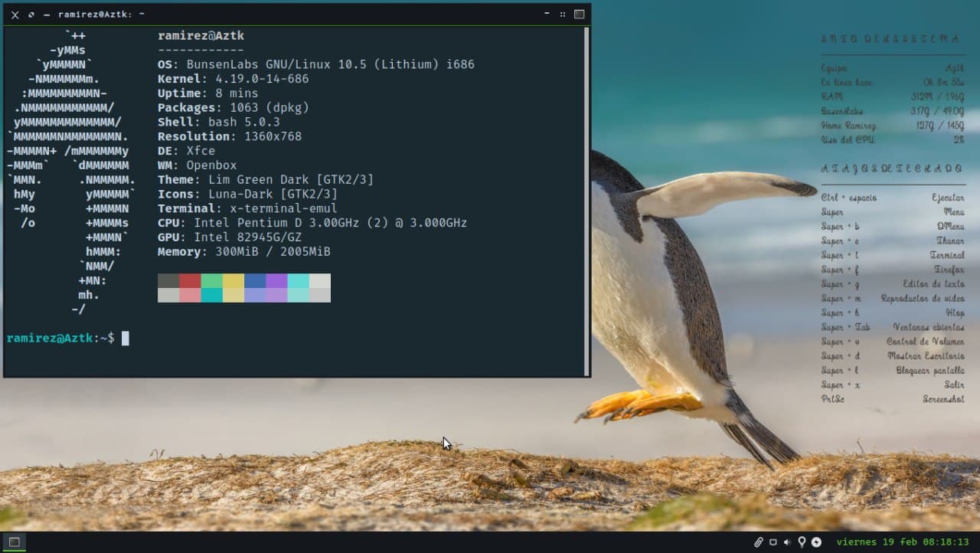Minimize terminal using dash beside the window title
Screen dimensions: 980x553
coord(47,15)
